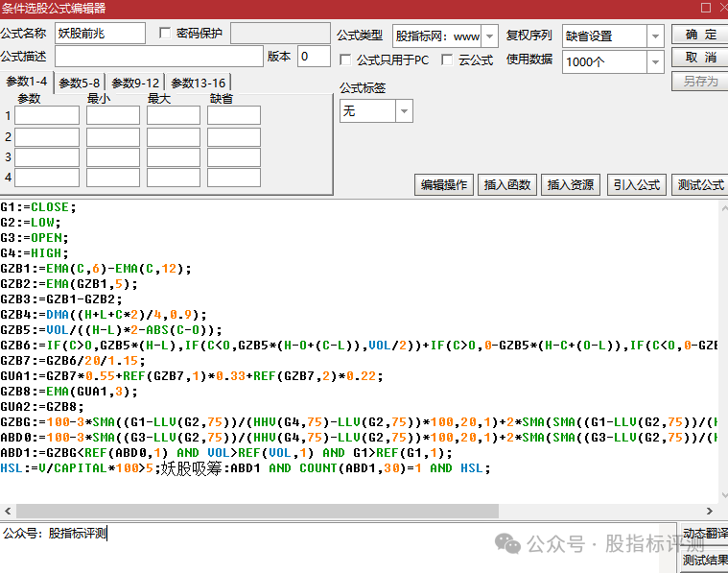The image size is (728, 573).
Task: Enable the 密码保护 checkbox
Action: pos(165,33)
